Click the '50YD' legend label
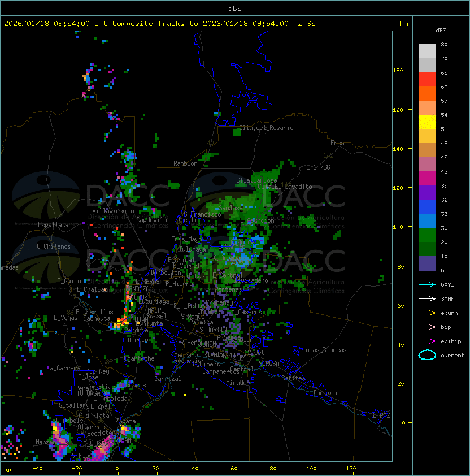 pyautogui.click(x=447, y=285)
